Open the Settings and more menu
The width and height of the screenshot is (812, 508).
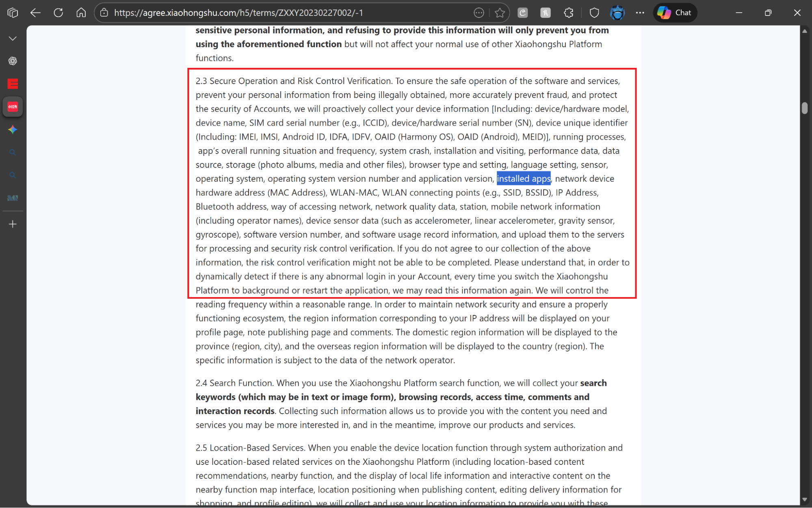pyautogui.click(x=640, y=13)
